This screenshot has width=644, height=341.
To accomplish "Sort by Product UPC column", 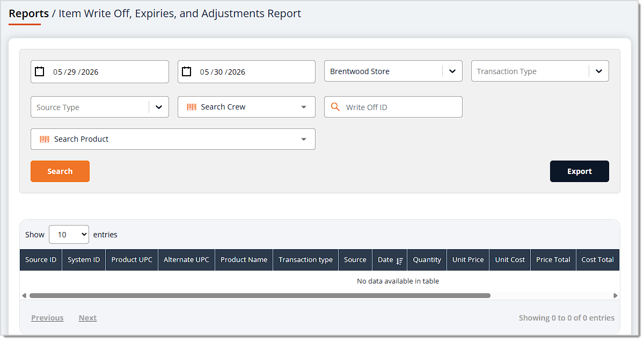I will 132,260.
